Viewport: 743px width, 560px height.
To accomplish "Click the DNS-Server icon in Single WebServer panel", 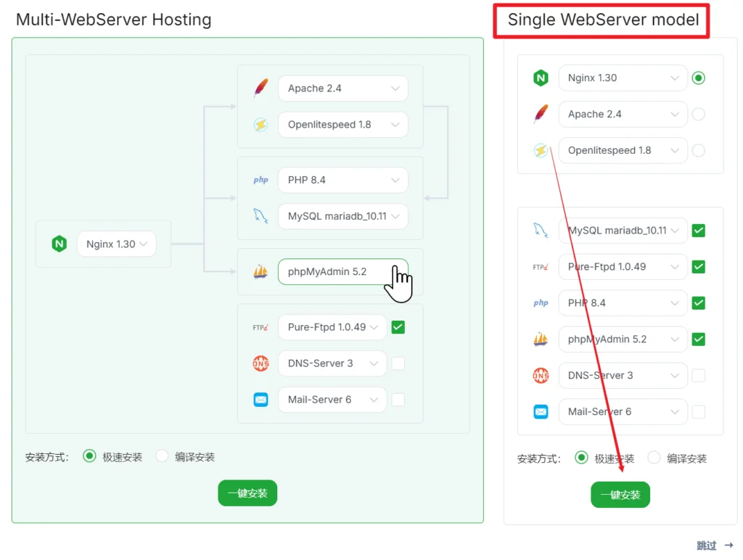I will click(541, 376).
